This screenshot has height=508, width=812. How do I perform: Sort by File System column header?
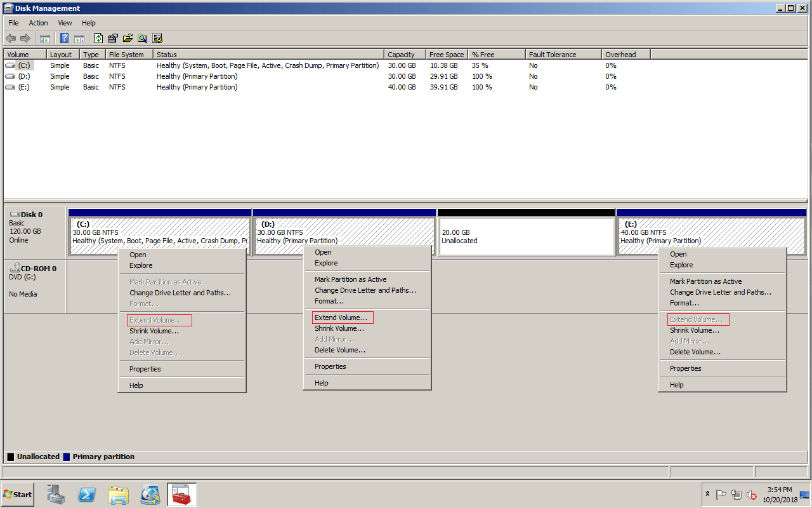(x=129, y=55)
